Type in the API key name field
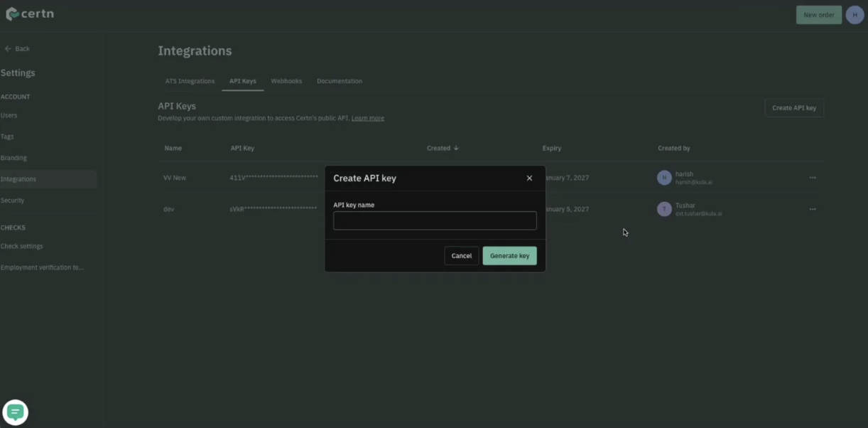The image size is (868, 428). click(435, 220)
